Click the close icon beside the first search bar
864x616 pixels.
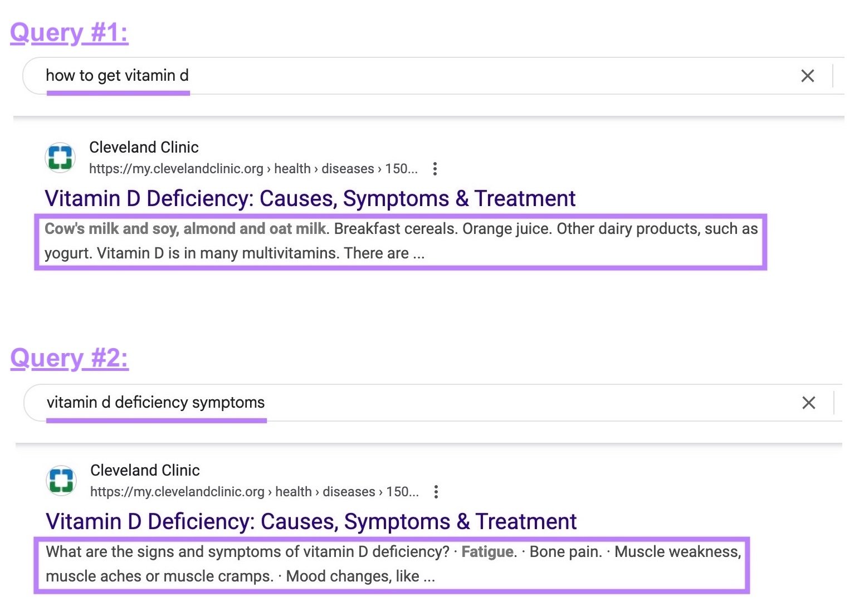click(807, 76)
